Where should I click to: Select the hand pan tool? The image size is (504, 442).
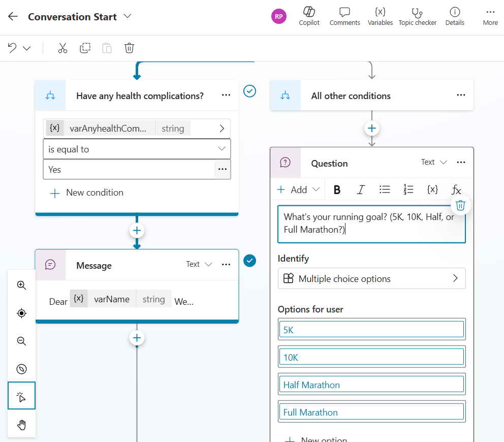click(x=21, y=425)
